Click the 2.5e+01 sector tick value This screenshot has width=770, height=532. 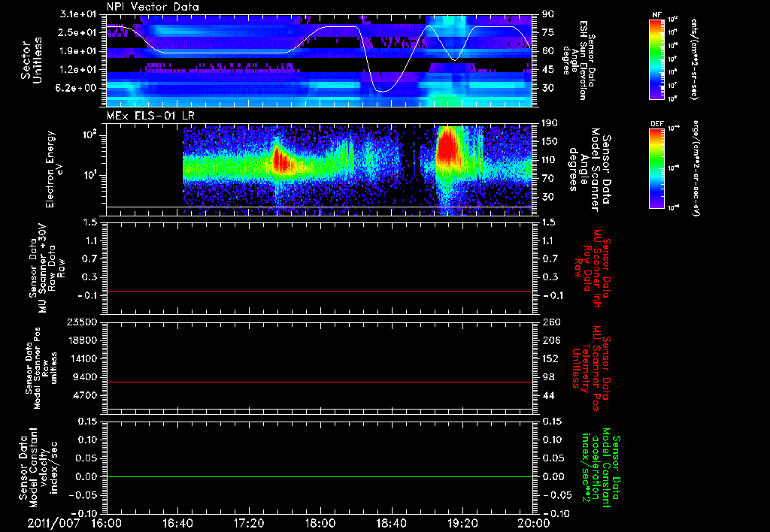click(x=78, y=32)
